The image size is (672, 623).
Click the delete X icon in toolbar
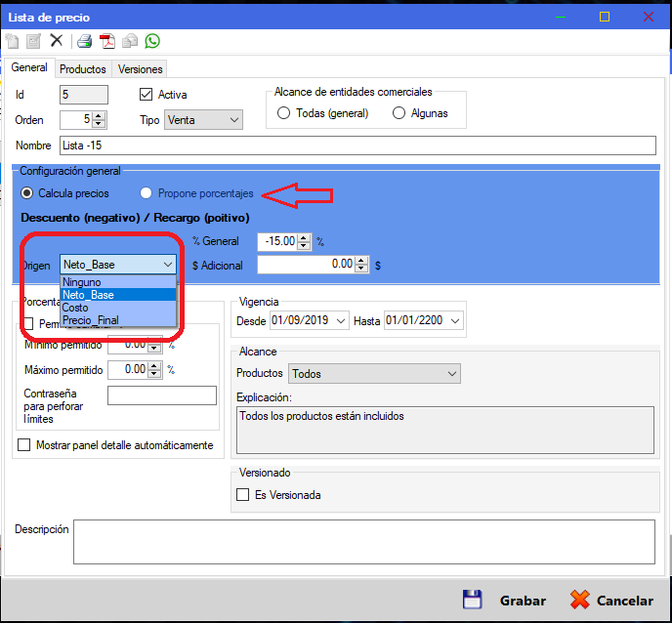pos(57,41)
